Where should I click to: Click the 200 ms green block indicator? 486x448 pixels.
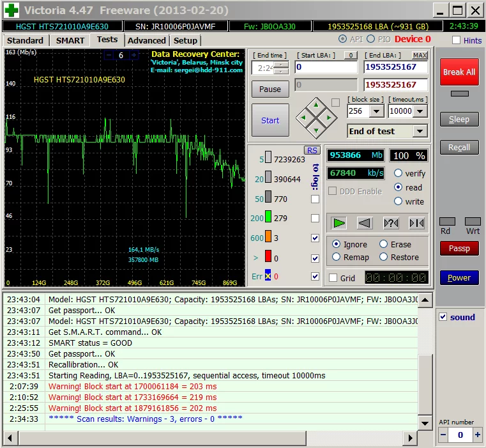click(x=268, y=218)
